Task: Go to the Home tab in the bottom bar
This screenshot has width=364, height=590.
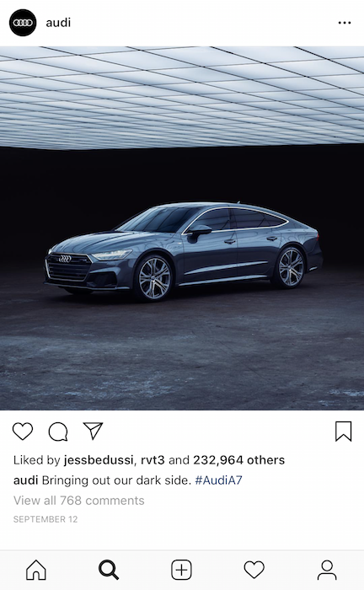Action: click(x=36, y=570)
